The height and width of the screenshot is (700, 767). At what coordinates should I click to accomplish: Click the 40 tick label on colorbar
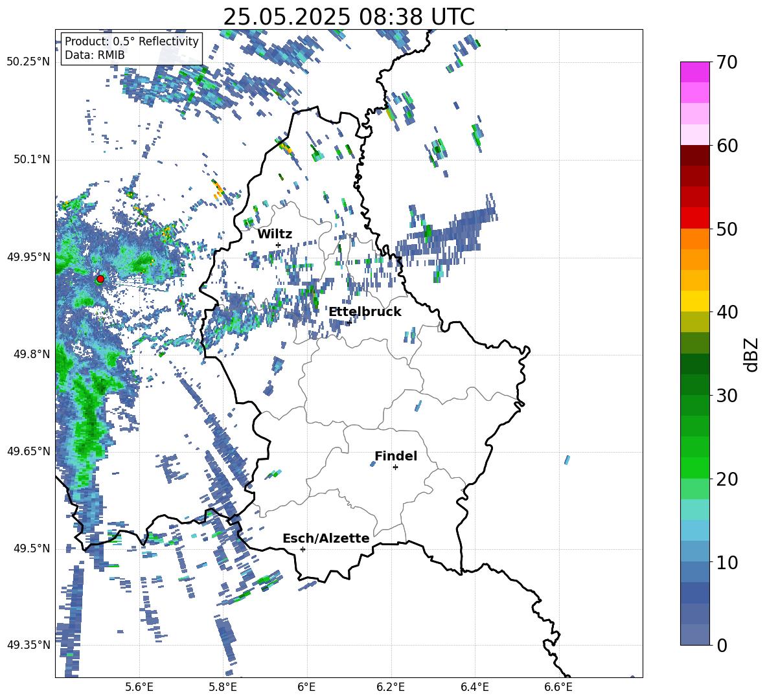[x=726, y=312]
